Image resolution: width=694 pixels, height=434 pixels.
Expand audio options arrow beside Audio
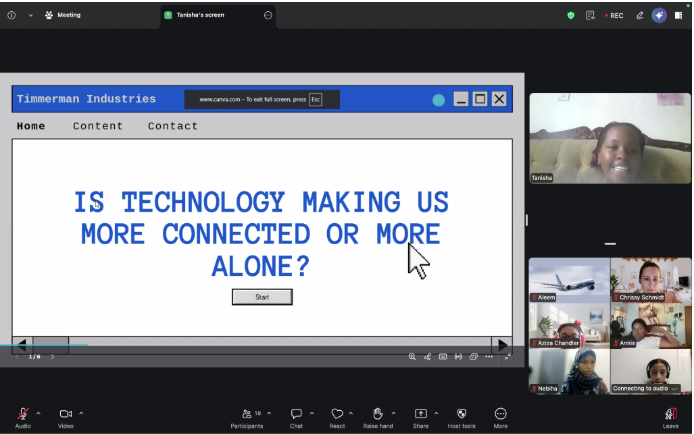point(39,413)
